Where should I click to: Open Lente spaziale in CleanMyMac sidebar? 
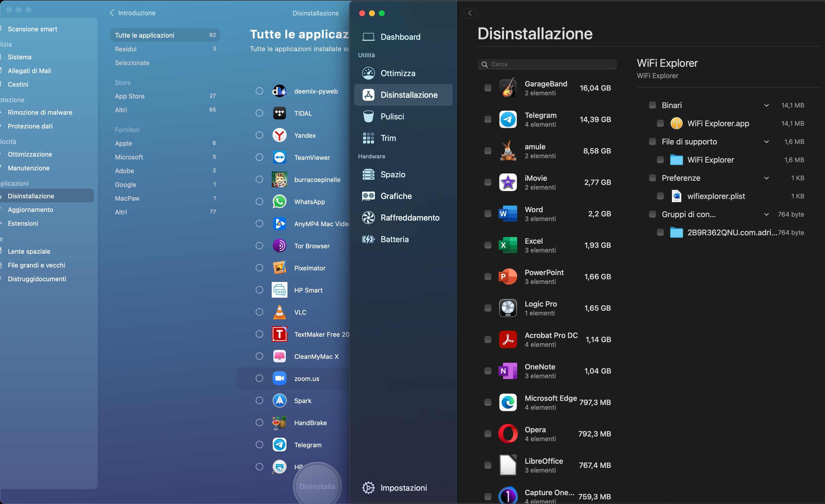47,251
